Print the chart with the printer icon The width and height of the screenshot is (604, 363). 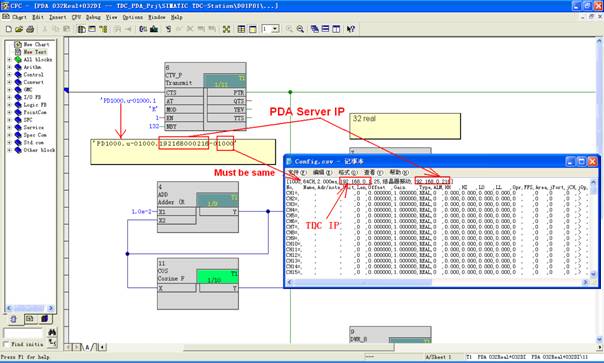point(30,29)
